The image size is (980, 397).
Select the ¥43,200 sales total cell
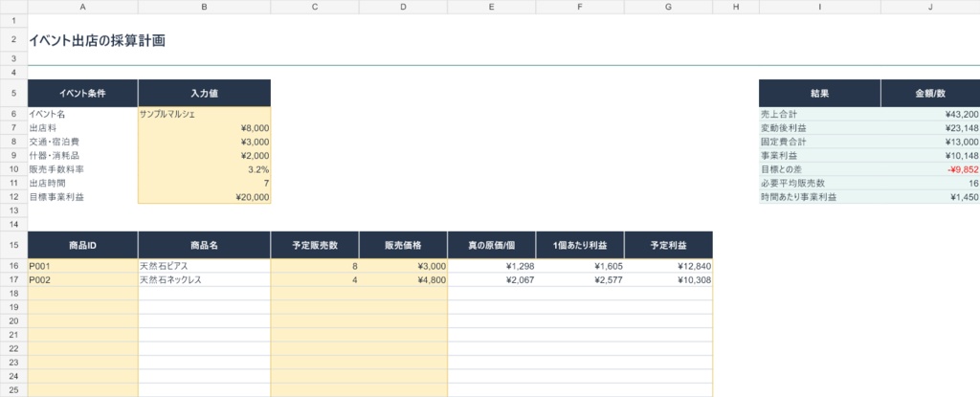tap(930, 114)
